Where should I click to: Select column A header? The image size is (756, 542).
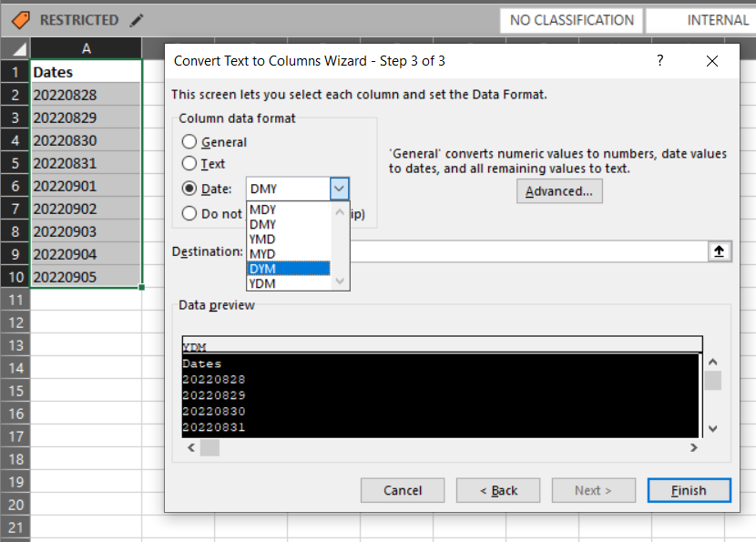tap(86, 48)
